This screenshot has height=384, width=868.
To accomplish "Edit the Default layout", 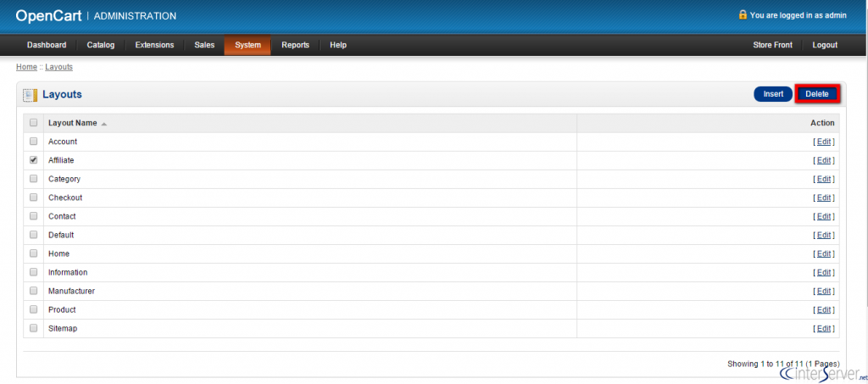I will click(824, 235).
